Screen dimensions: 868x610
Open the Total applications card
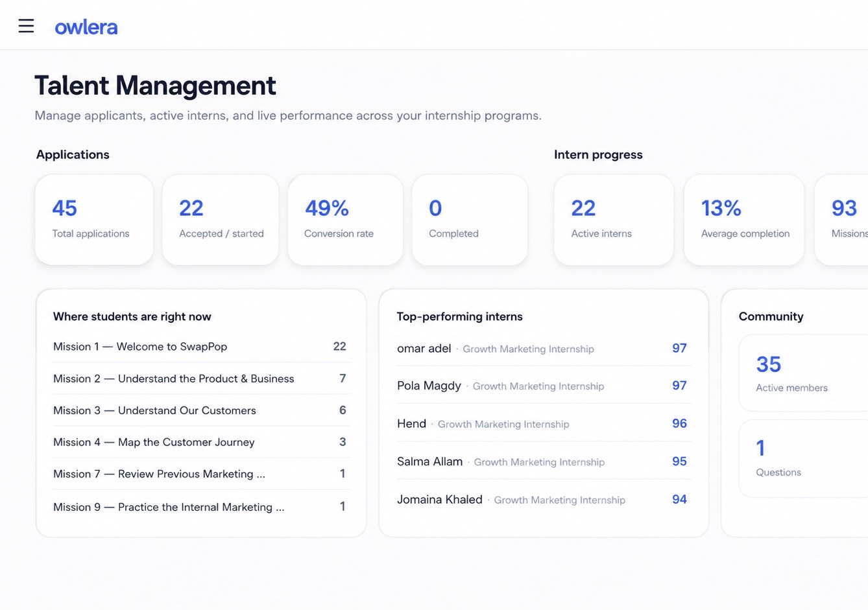(x=94, y=220)
